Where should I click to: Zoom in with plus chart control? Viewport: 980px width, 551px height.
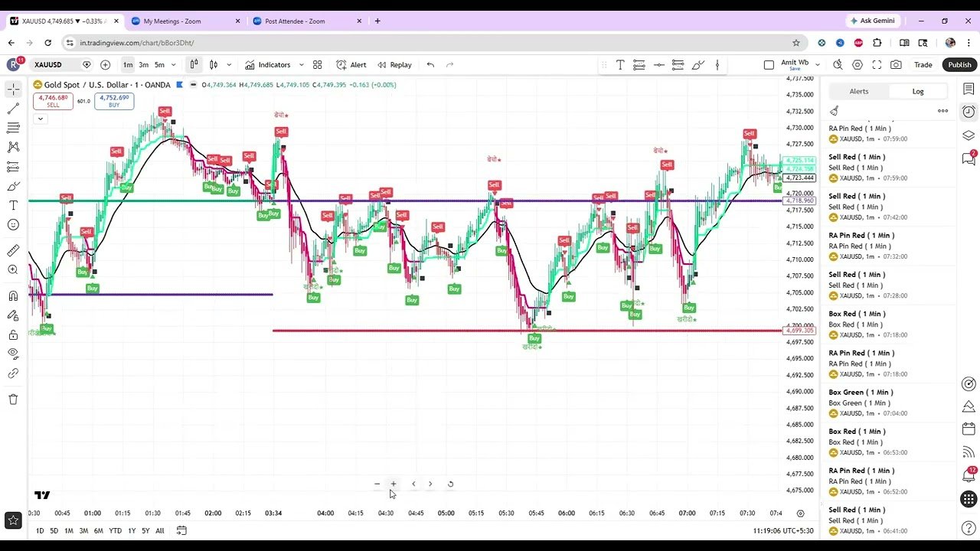[394, 484]
